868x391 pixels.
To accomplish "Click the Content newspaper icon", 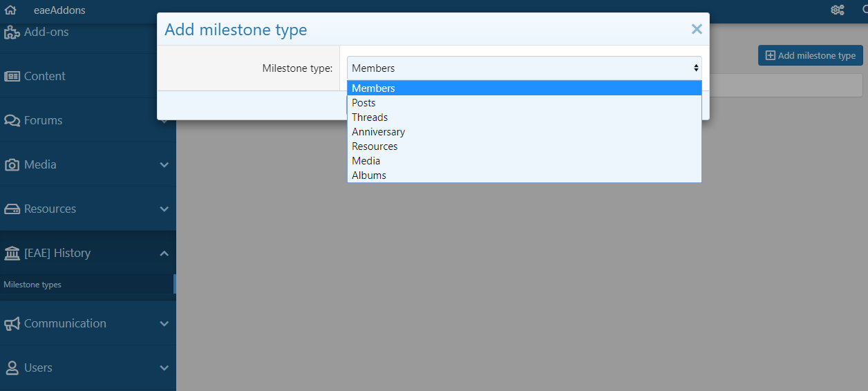I will (x=12, y=76).
